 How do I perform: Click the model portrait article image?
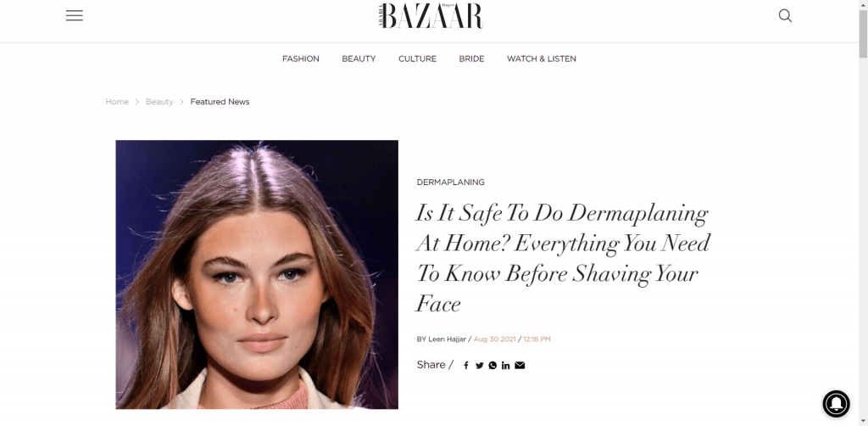[x=257, y=275]
